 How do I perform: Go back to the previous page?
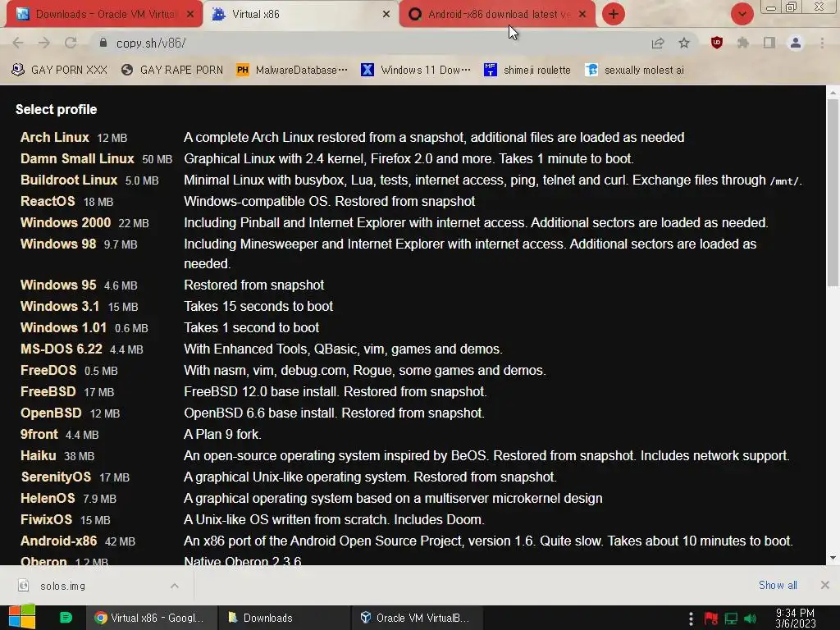pos(18,43)
